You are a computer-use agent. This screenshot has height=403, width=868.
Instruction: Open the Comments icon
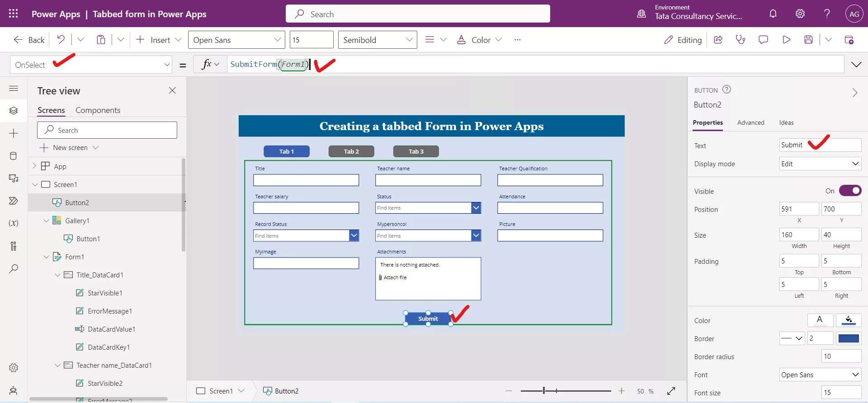[x=763, y=40]
